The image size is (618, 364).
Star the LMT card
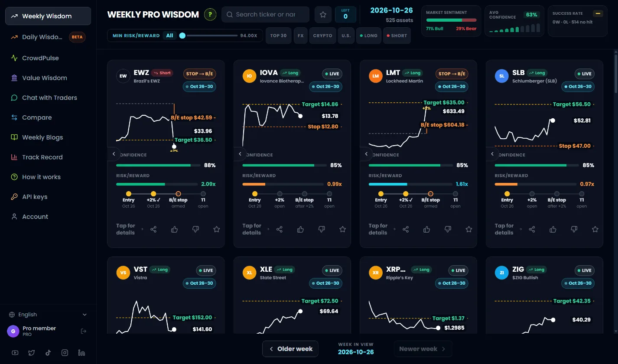pos(469,229)
